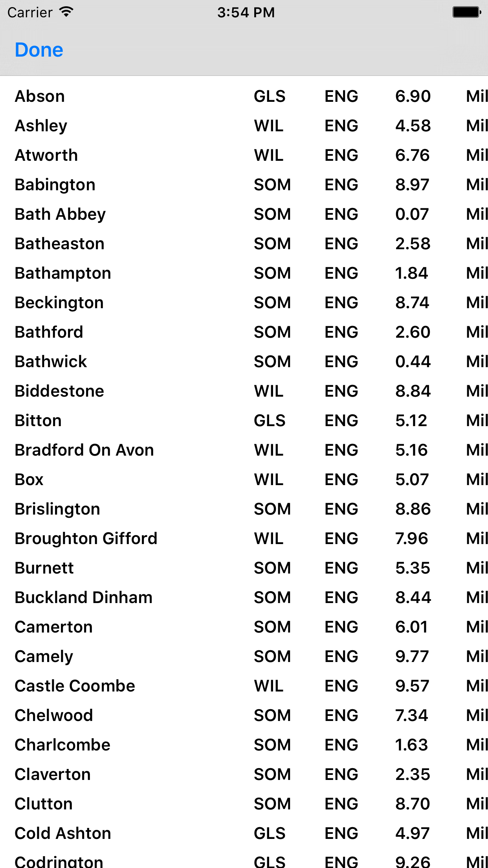Tap the battery indicator icon
Screen dimensions: 488x868
(x=467, y=12)
